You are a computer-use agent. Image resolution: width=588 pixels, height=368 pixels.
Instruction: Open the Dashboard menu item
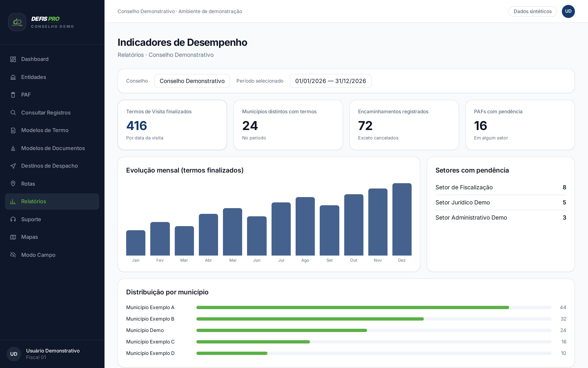coord(52,59)
